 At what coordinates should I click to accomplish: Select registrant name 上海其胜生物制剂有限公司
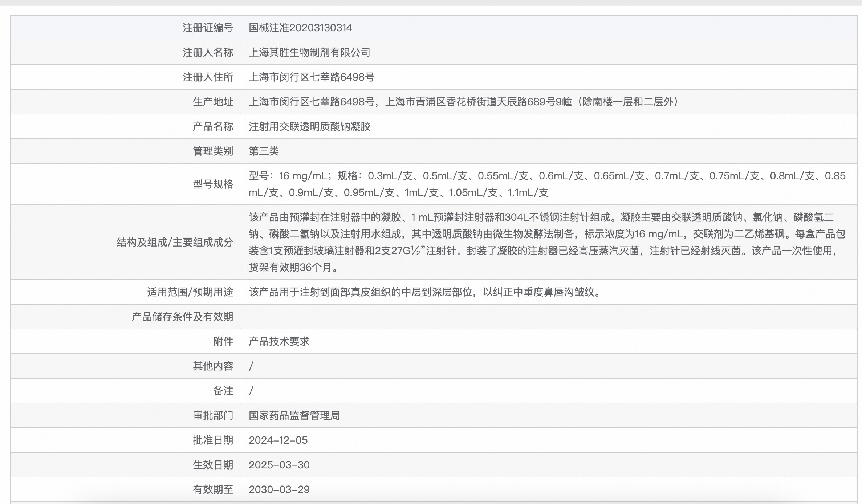coord(309,52)
